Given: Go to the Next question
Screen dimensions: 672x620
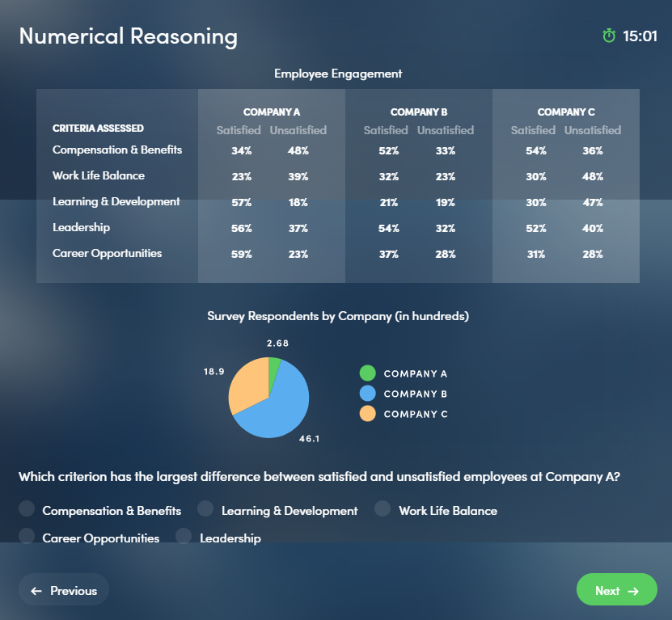Looking at the screenshot, I should (x=617, y=589).
